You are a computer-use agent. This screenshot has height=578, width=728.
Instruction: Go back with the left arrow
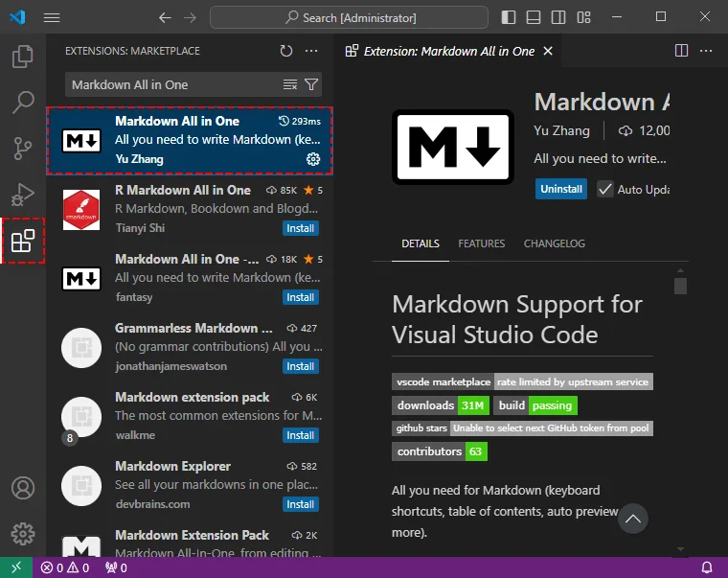pos(165,17)
